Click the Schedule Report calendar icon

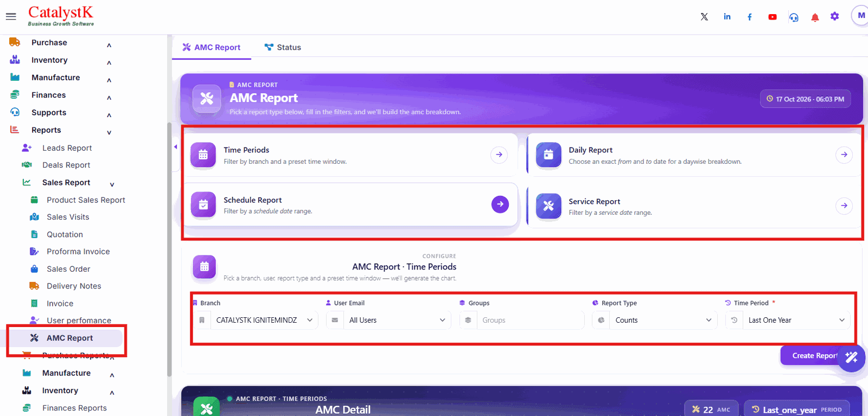[x=203, y=204]
